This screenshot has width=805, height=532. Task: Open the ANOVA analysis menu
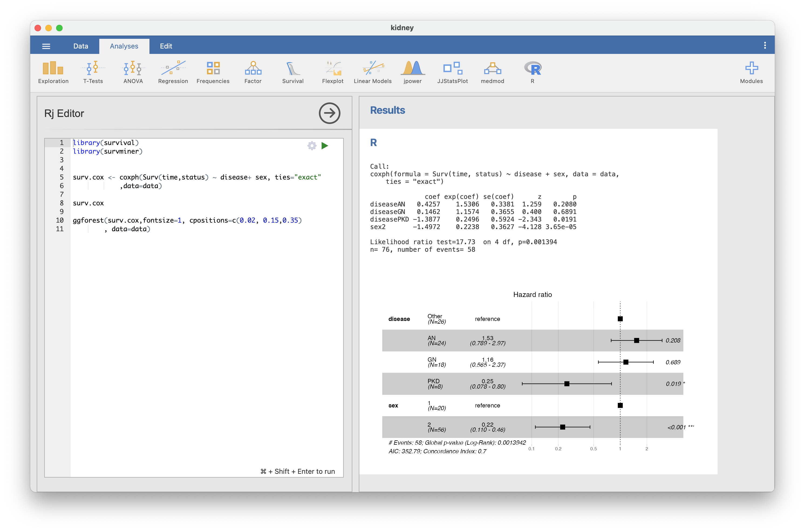133,72
